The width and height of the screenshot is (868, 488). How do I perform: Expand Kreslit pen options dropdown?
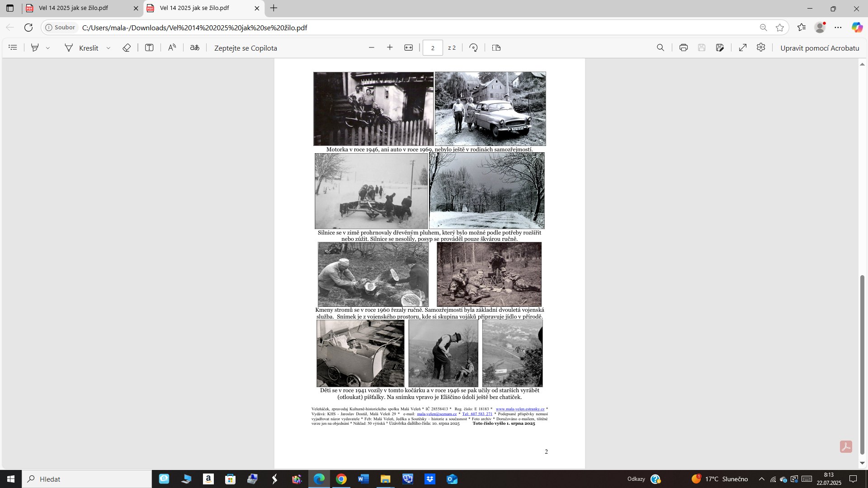coord(108,48)
